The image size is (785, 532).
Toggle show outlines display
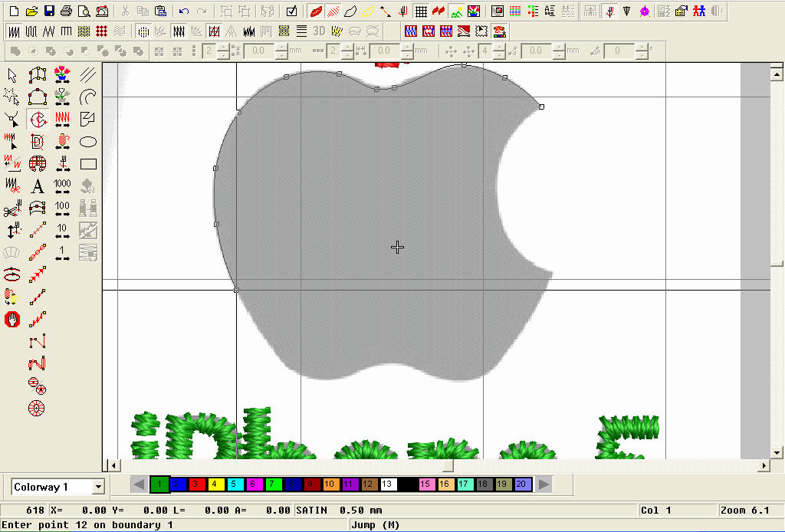point(350,11)
